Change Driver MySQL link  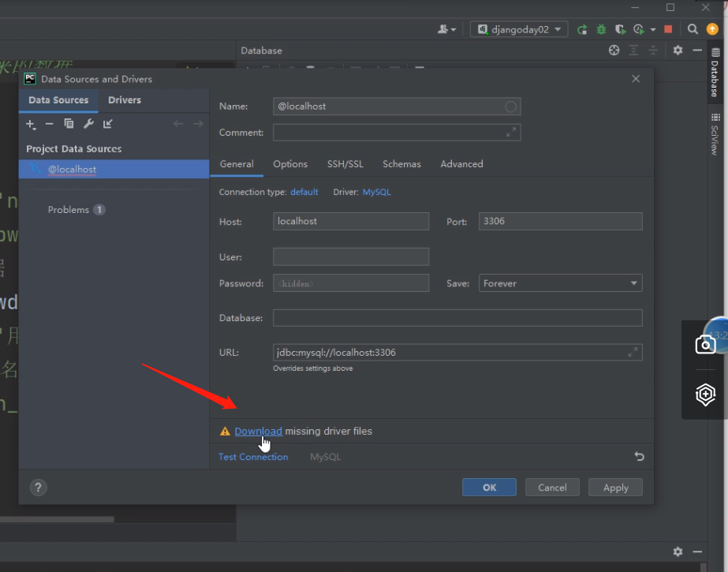(x=376, y=193)
